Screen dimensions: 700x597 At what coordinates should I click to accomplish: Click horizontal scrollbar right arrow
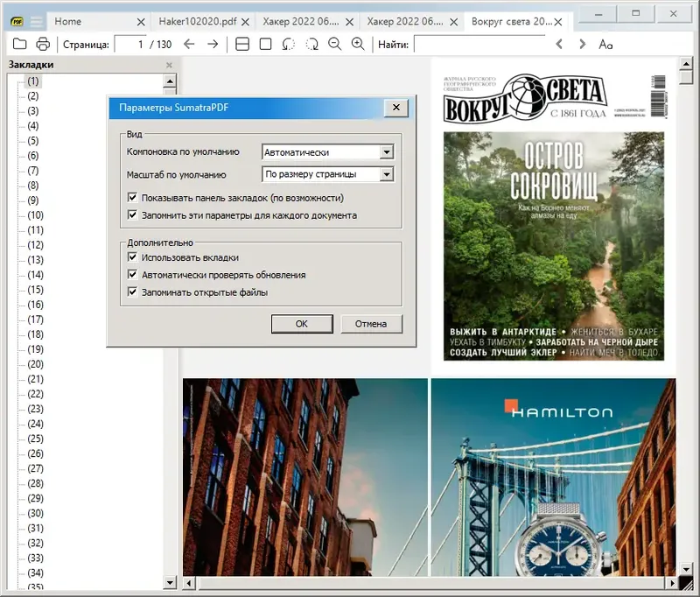[672, 583]
